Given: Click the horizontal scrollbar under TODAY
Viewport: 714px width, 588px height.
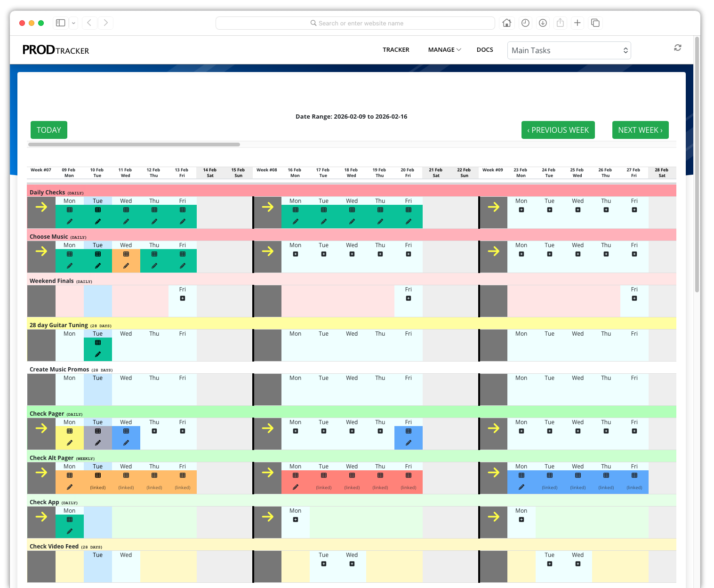Looking at the screenshot, I should click(x=134, y=145).
